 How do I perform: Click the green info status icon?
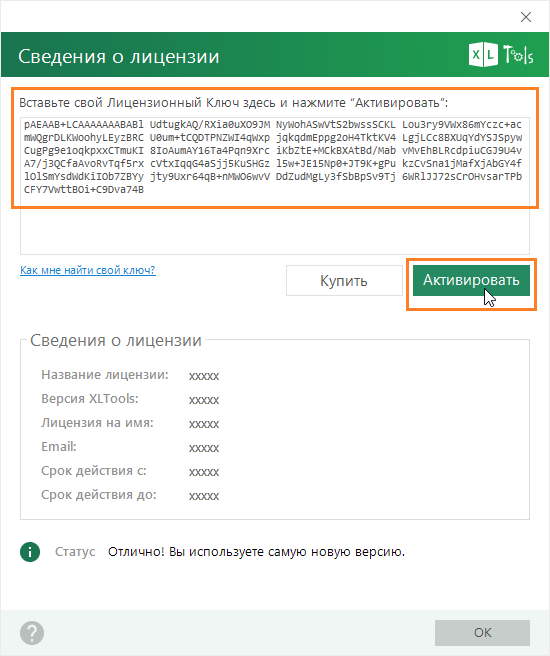(x=30, y=552)
